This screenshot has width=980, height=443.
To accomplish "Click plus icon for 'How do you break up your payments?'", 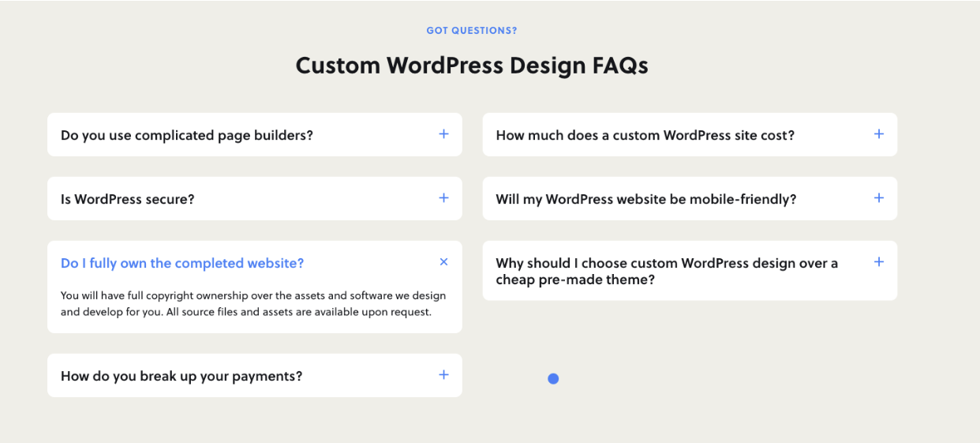I will pyautogui.click(x=443, y=375).
